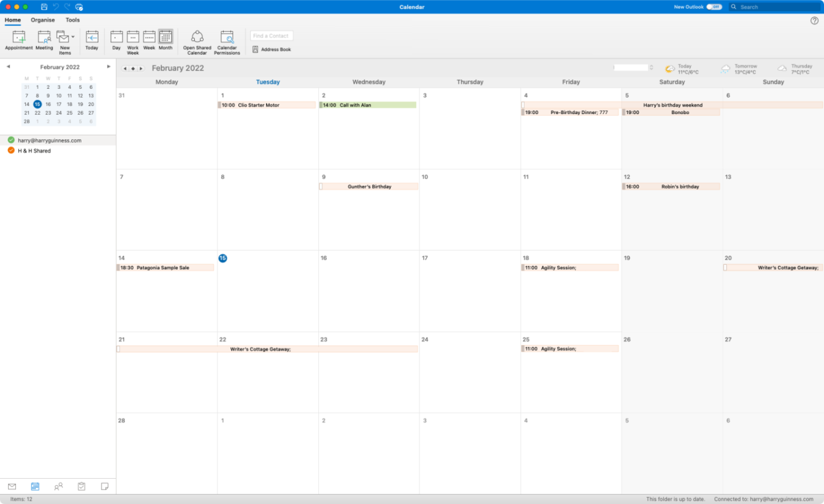Switch to Calendar view in bottom bar
The width and height of the screenshot is (824, 504).
point(35,486)
